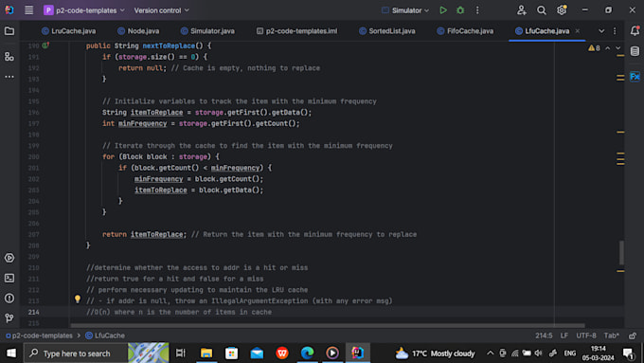Click the Windows taskbar search box

click(x=76, y=354)
